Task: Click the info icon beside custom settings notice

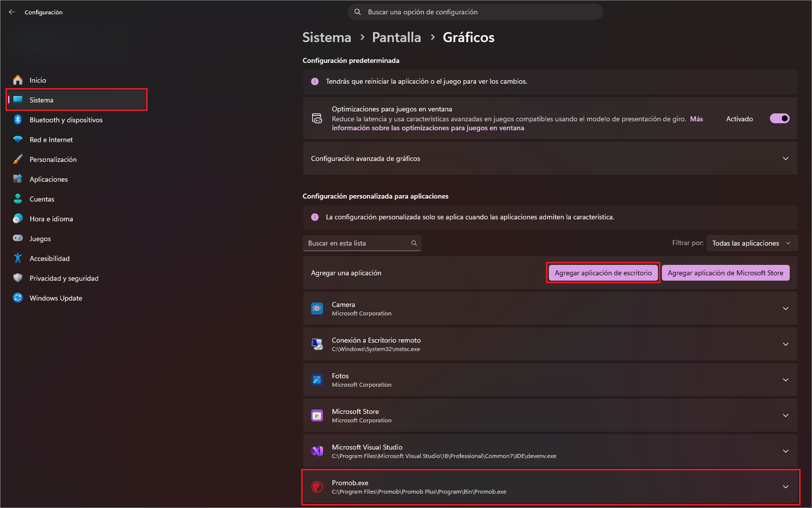Action: pos(315,217)
